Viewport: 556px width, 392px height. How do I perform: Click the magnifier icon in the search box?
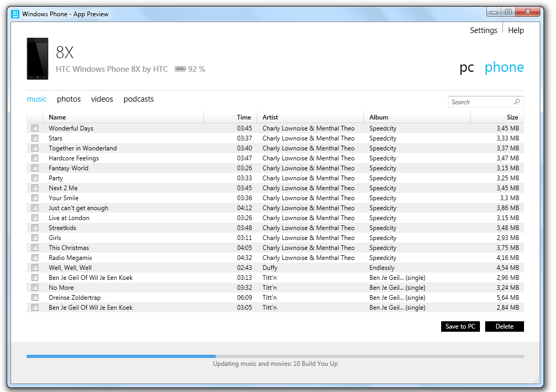point(517,102)
